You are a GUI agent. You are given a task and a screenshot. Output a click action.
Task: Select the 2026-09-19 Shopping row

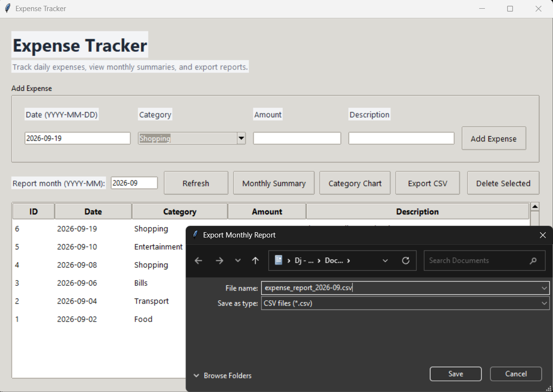click(99, 229)
